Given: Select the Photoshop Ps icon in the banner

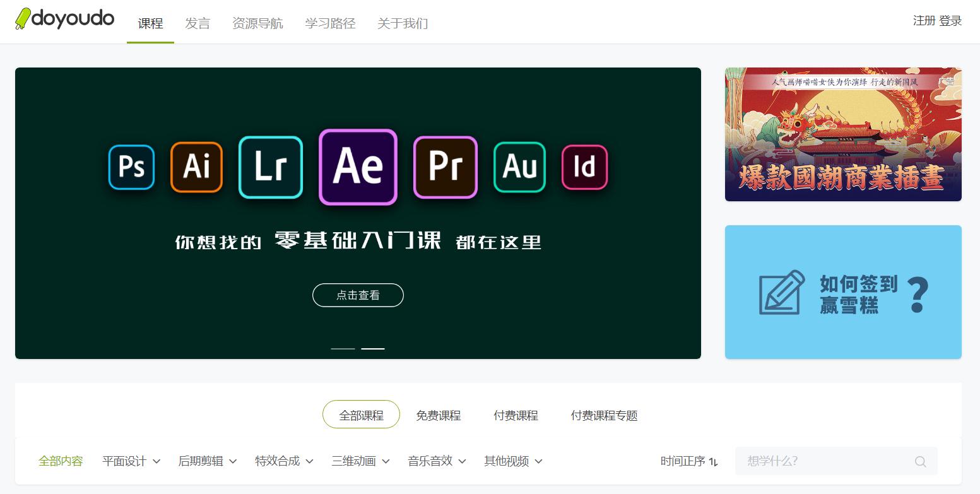Looking at the screenshot, I should point(131,167).
